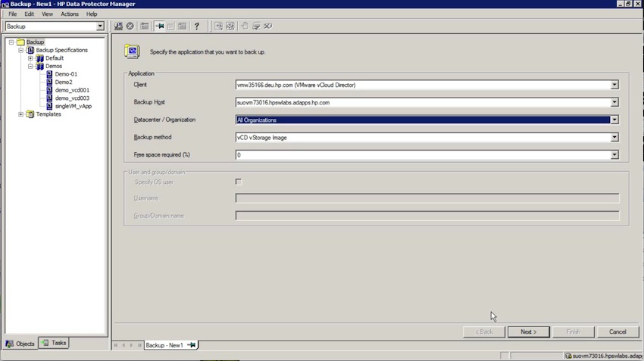Click the Default group books icon
Image resolution: width=644 pixels, height=361 pixels.
[x=40, y=58]
